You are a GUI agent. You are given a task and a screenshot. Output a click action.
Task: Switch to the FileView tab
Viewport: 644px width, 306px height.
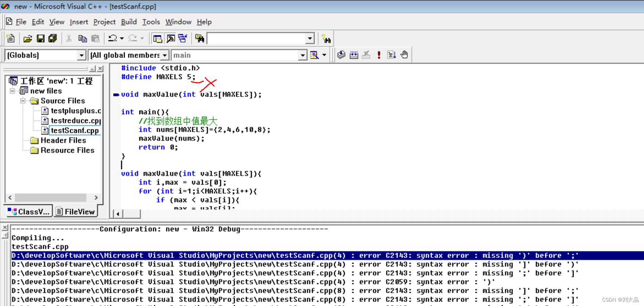click(76, 211)
